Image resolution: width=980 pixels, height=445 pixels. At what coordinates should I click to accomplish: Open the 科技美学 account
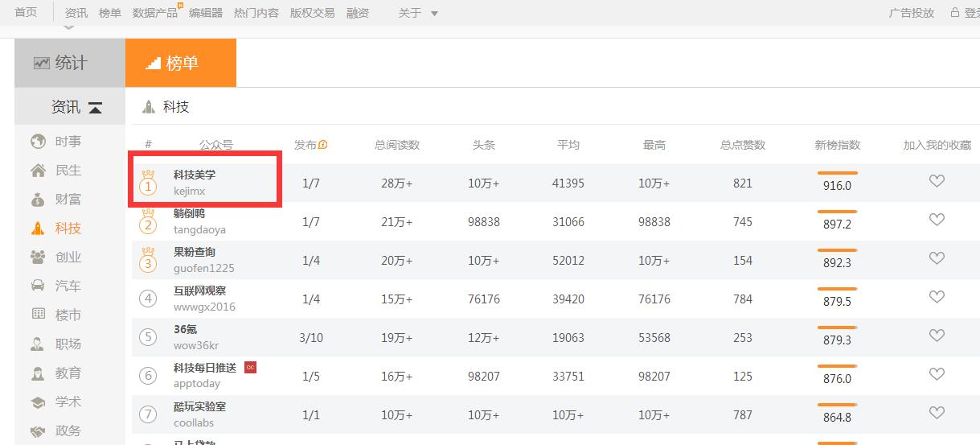coord(195,175)
